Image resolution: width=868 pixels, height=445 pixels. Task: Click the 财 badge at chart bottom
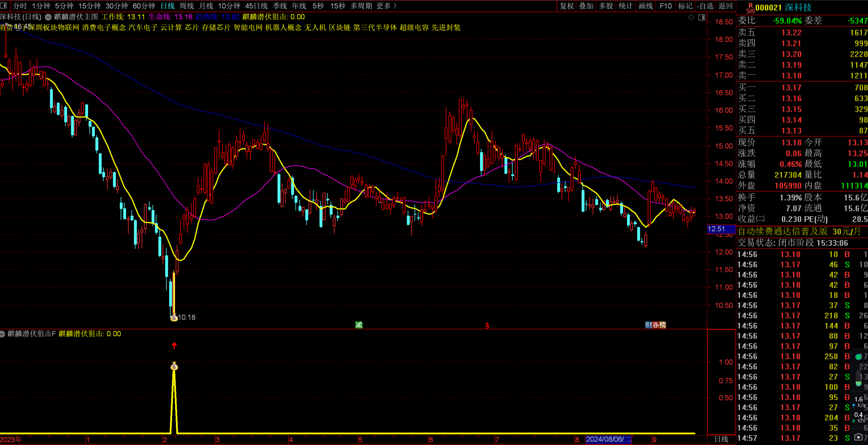(x=648, y=325)
